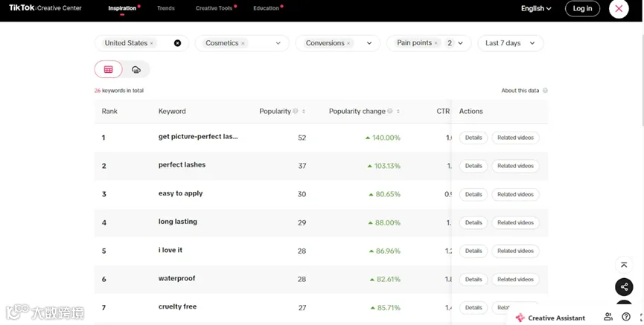Go to Creative Tools menu
The height and width of the screenshot is (325, 644).
(214, 8)
